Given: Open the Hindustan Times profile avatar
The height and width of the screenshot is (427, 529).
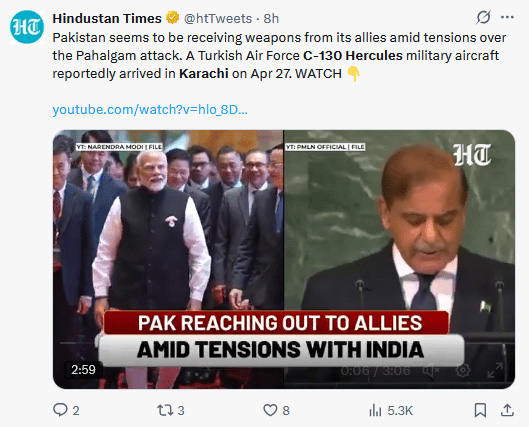Looking at the screenshot, I should tap(27, 27).
